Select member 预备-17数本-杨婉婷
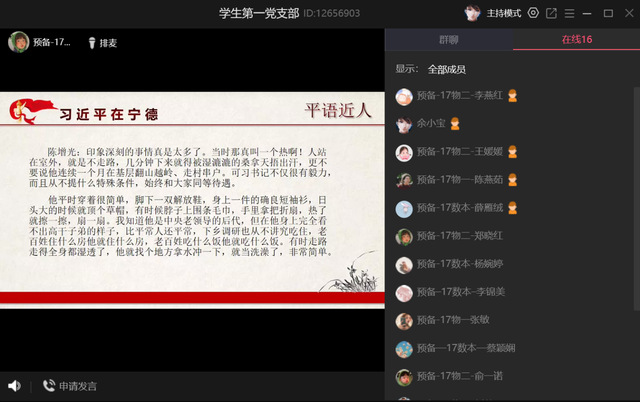The height and width of the screenshot is (402, 640). click(458, 265)
